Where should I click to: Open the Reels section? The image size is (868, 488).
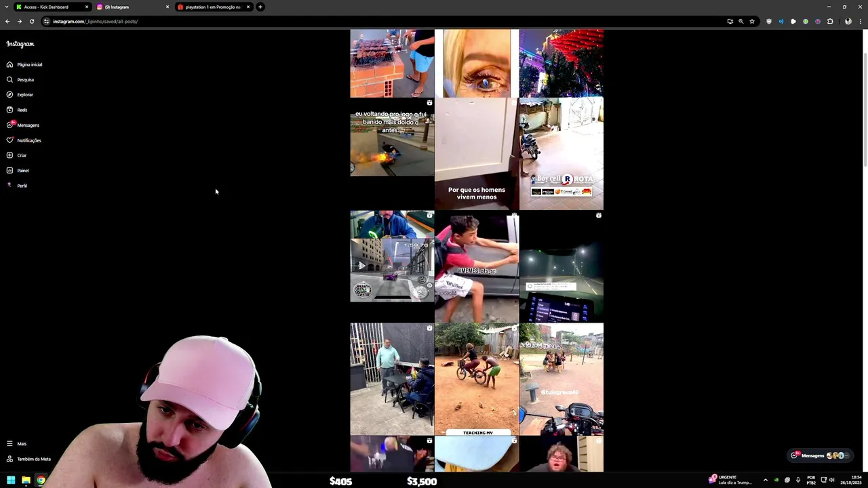point(17,110)
